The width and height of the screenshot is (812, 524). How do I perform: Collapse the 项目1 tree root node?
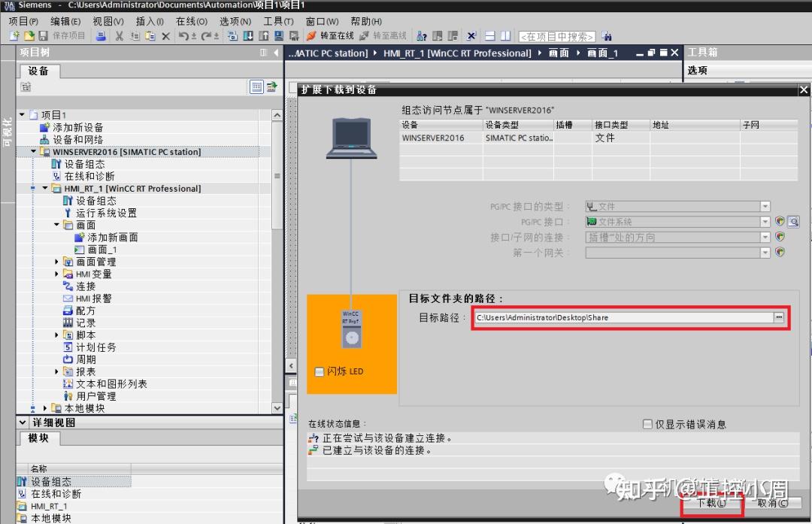coord(23,114)
